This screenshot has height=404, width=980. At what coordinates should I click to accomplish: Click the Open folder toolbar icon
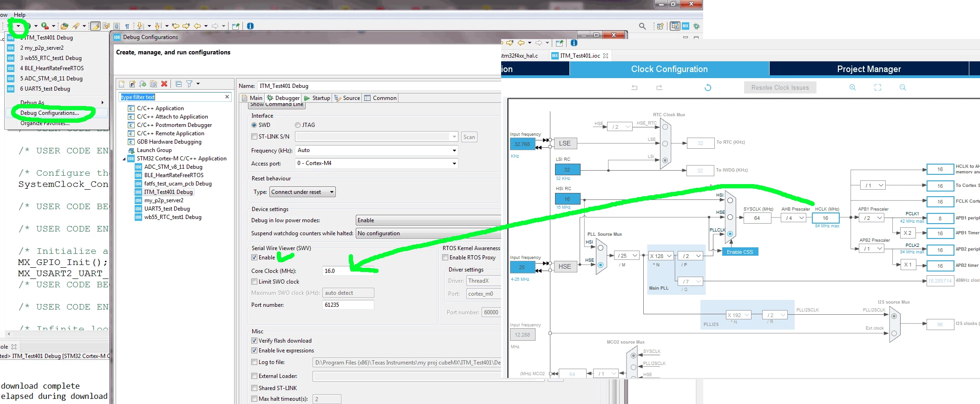point(65,26)
